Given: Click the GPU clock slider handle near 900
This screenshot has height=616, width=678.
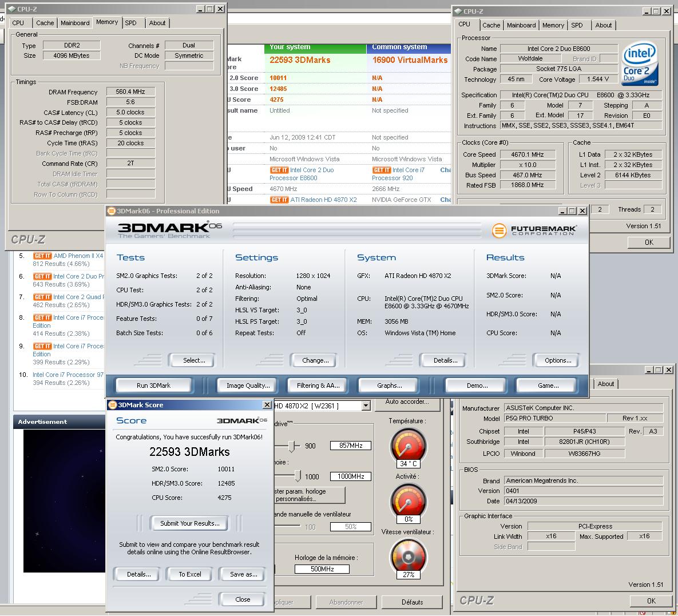Looking at the screenshot, I should pos(293,446).
